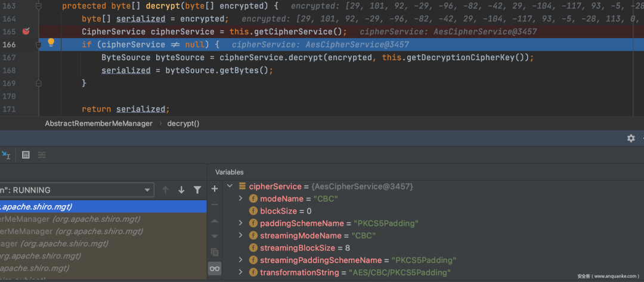This screenshot has width=644, height=282.
Task: Open the lightbulb intention actions on line 166
Action: (x=51, y=42)
